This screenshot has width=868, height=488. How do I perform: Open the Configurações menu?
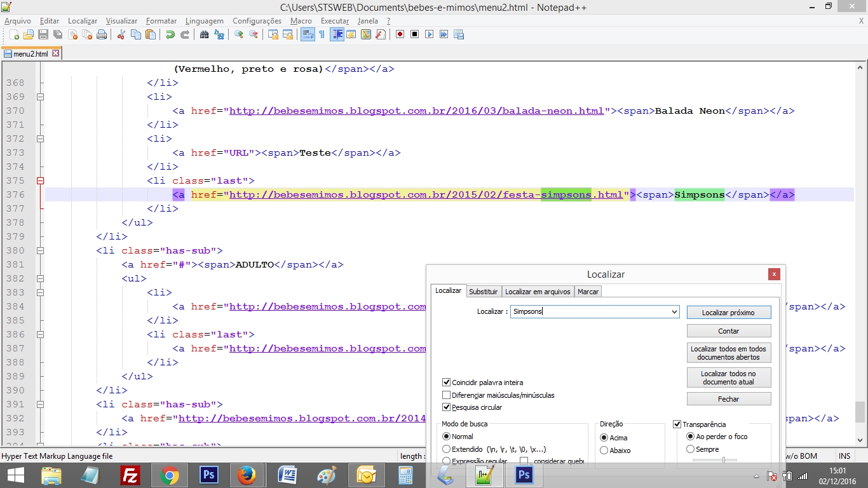coord(257,21)
